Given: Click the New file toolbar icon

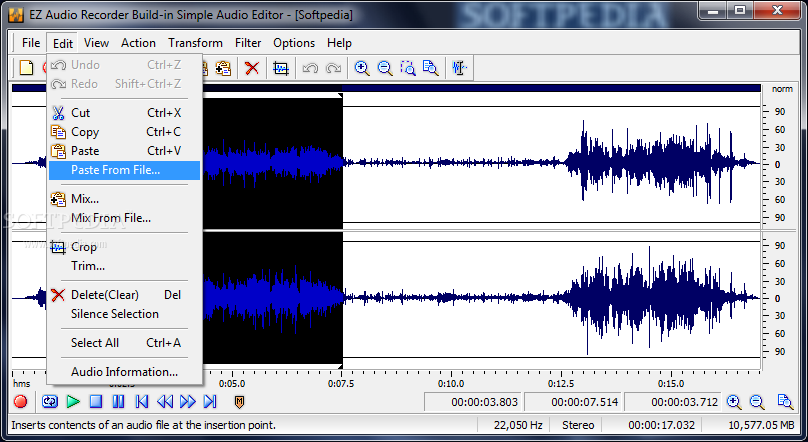Looking at the screenshot, I should coord(26,67).
